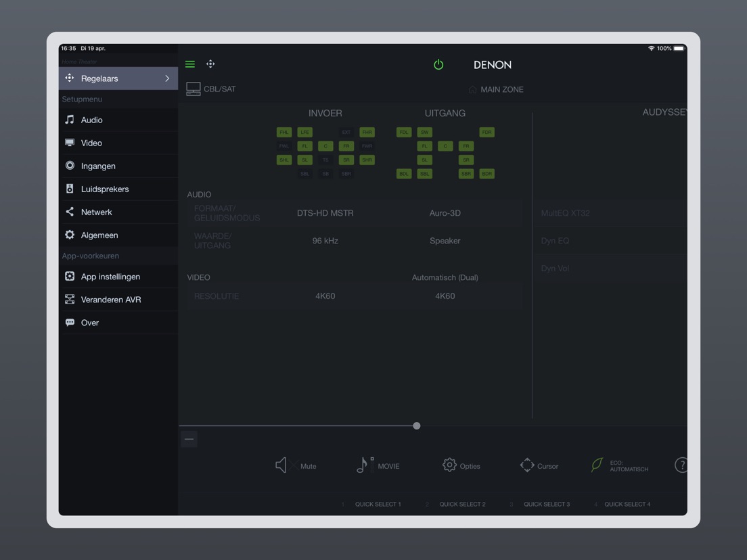The height and width of the screenshot is (560, 747).
Task: Tap the ECO: AUTOMATISCH leaf icon
Action: click(x=597, y=465)
